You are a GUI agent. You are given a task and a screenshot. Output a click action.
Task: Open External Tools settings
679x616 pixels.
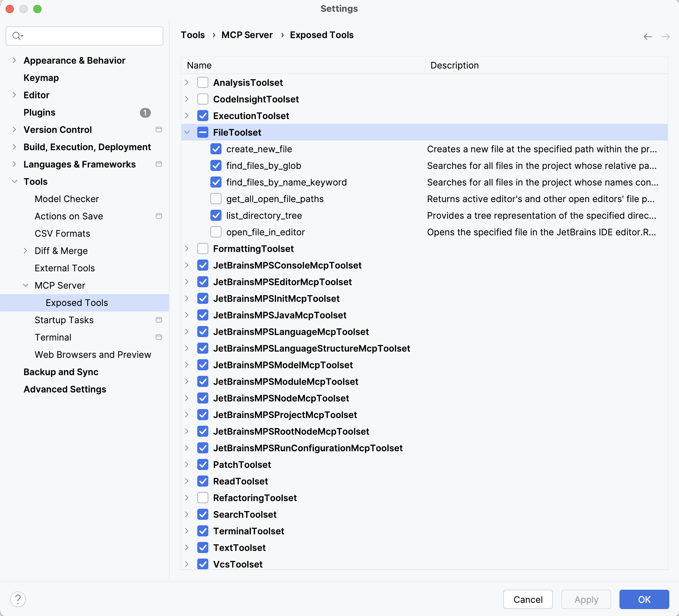tap(65, 268)
